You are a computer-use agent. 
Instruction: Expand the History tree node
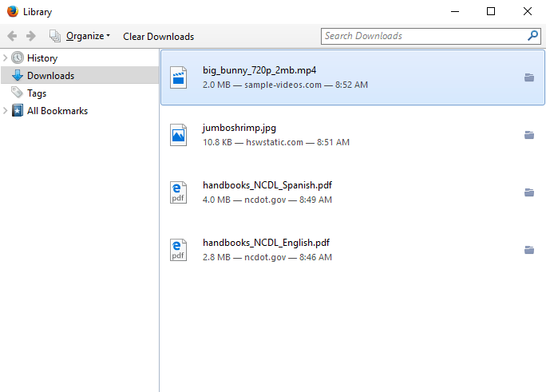pyautogui.click(x=6, y=58)
